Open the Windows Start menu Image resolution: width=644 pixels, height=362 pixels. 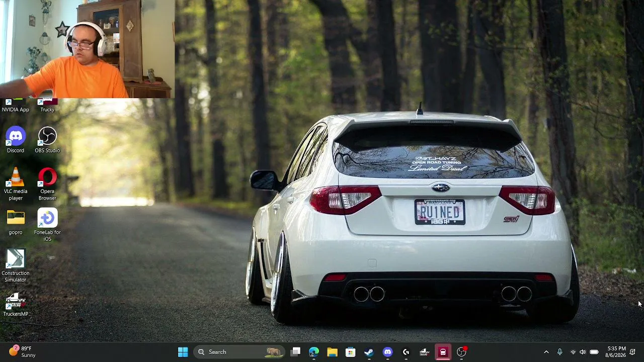pos(183,352)
